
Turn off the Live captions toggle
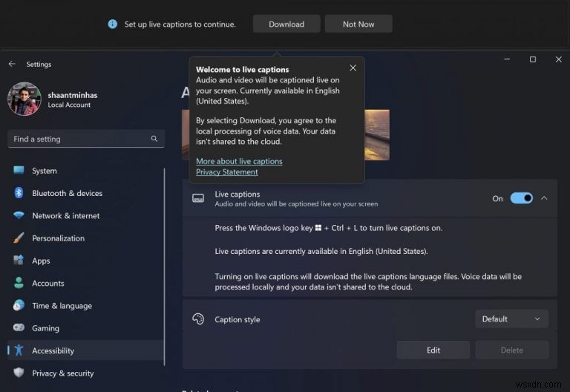(521, 198)
